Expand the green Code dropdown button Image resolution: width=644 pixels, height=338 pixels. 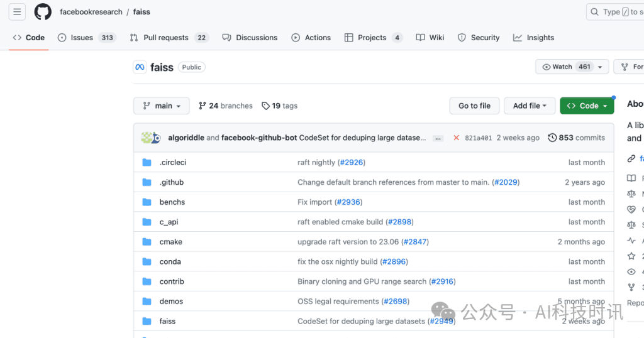pos(587,106)
